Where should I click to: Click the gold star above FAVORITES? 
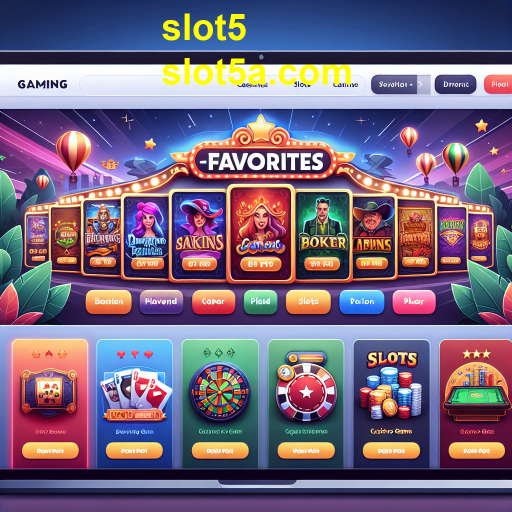click(261, 128)
